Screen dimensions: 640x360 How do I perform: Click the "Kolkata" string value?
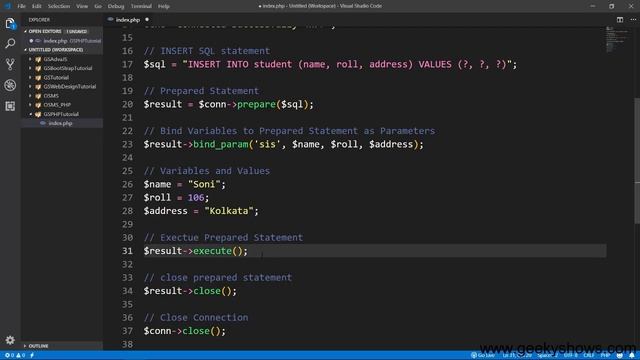229,211
